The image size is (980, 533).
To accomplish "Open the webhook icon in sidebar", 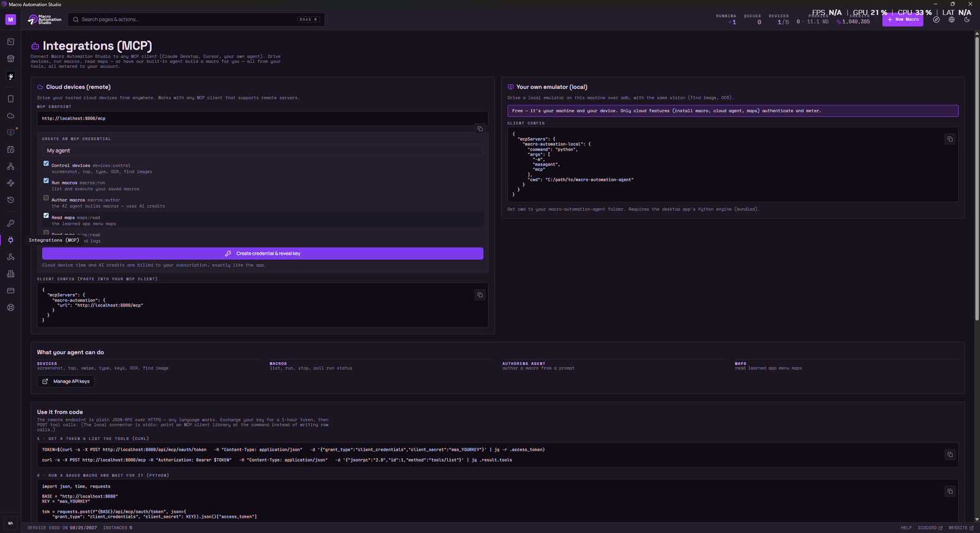I will [x=10, y=257].
